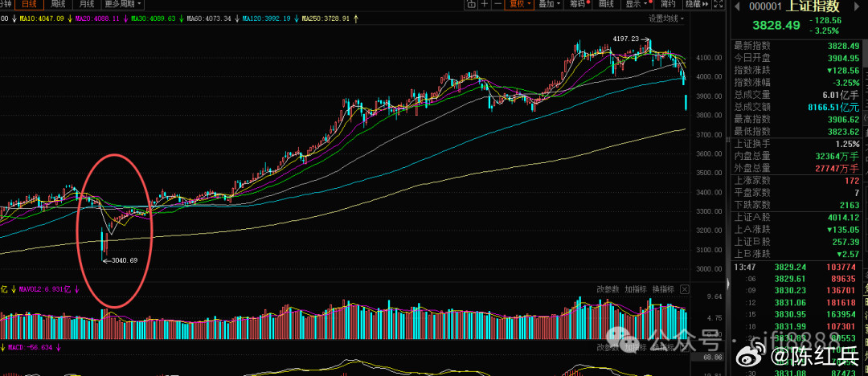Switch to the 月线 monthly chart tab
This screenshot has height=376, width=868.
(x=87, y=5)
